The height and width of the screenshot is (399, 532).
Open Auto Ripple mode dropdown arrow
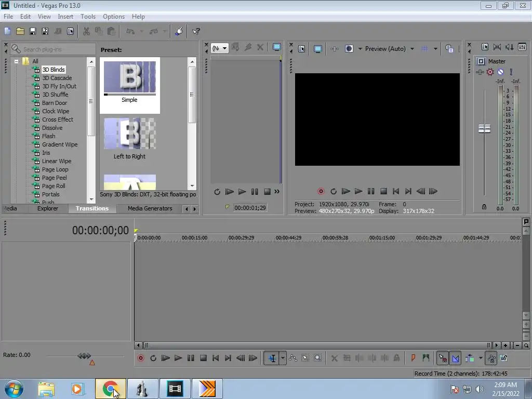tap(481, 358)
